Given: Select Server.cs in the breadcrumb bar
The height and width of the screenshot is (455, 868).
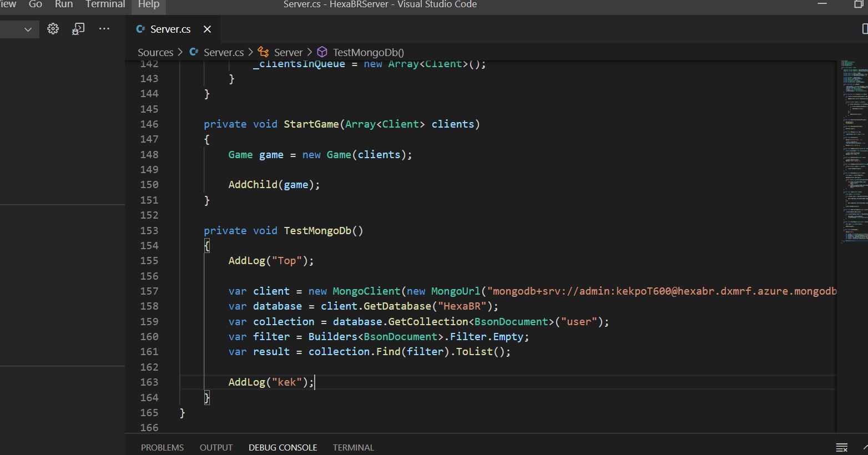Looking at the screenshot, I should 223,52.
